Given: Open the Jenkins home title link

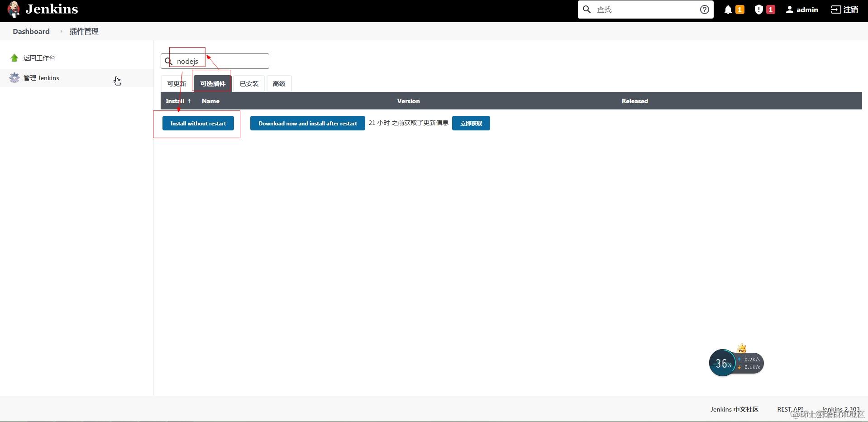Looking at the screenshot, I should click(x=52, y=9).
